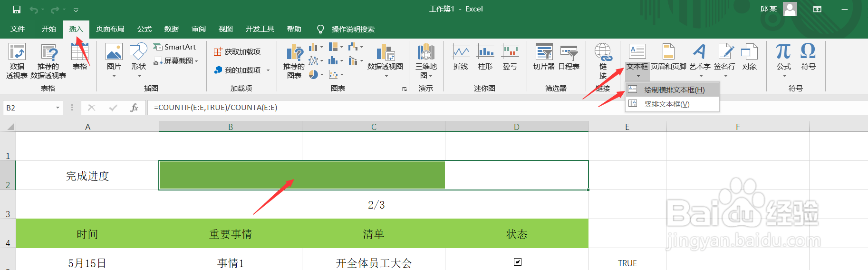The width and height of the screenshot is (868, 270).
Task: Click the Save icon in the title bar
Action: pos(17,10)
